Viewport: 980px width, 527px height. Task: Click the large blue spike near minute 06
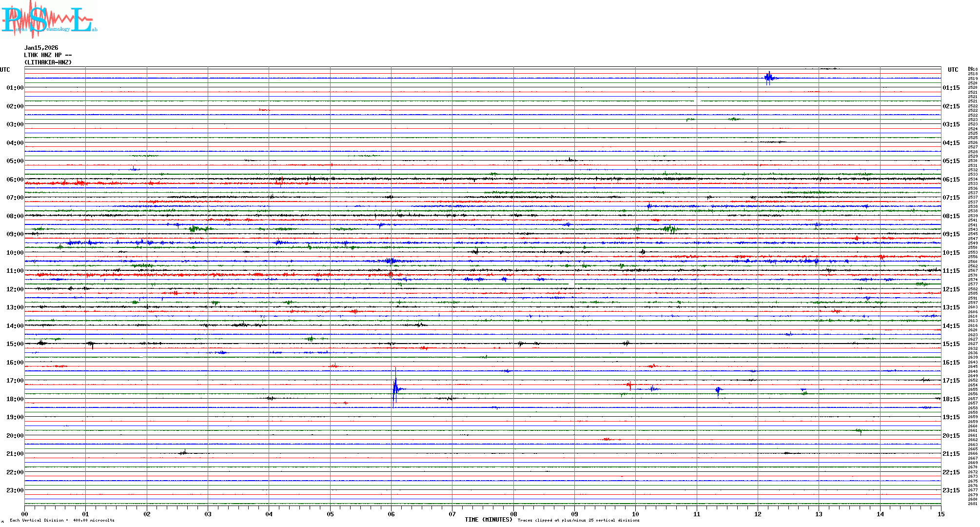[x=395, y=388]
